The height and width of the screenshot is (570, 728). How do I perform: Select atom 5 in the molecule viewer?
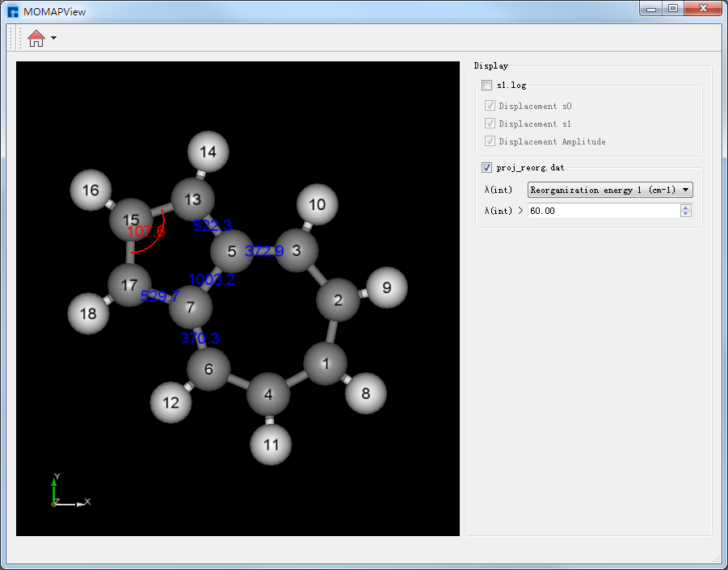click(231, 252)
